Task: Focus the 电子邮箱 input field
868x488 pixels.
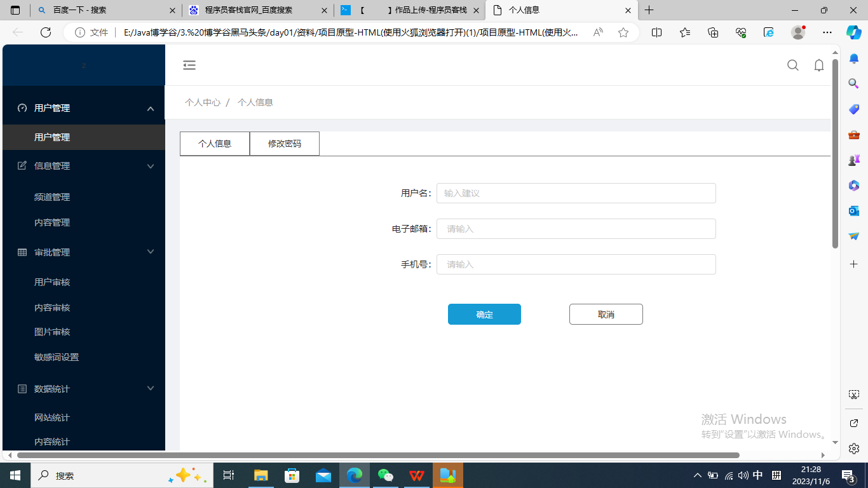Action: click(x=576, y=229)
